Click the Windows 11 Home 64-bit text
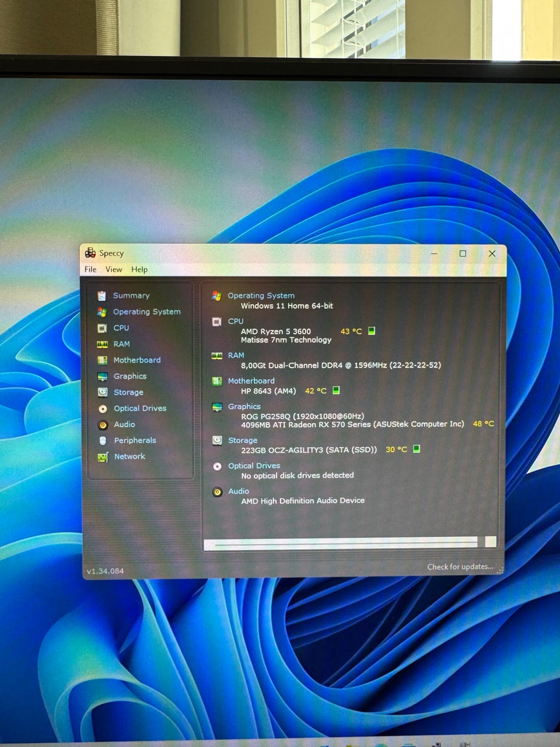The image size is (560, 747). click(287, 306)
